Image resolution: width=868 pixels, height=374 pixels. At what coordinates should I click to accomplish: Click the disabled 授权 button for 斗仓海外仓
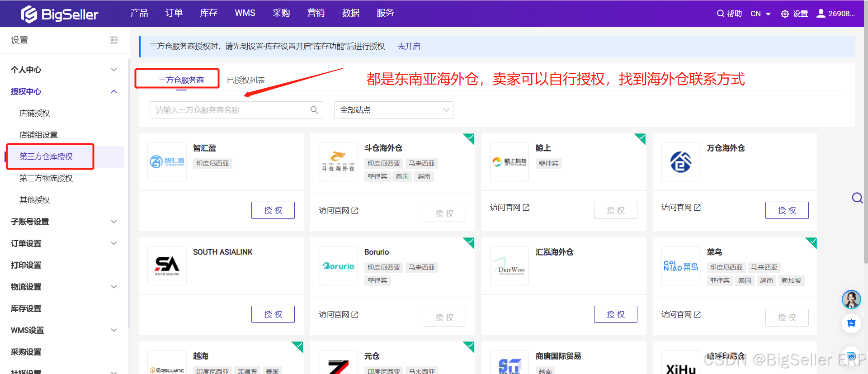pos(444,213)
